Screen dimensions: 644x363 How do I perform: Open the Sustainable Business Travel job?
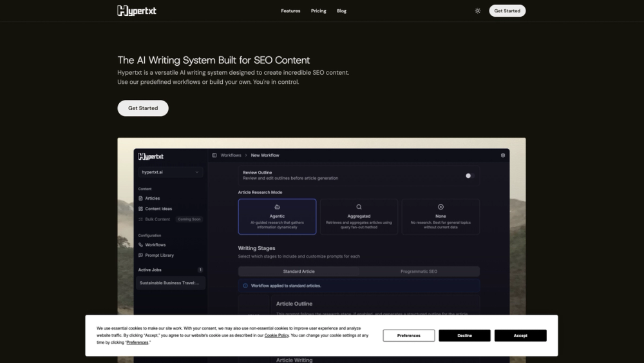(171, 283)
